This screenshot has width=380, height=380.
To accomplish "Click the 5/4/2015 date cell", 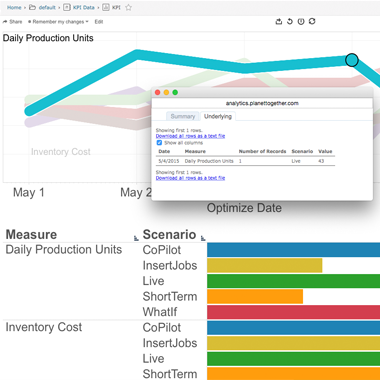I will (169, 161).
